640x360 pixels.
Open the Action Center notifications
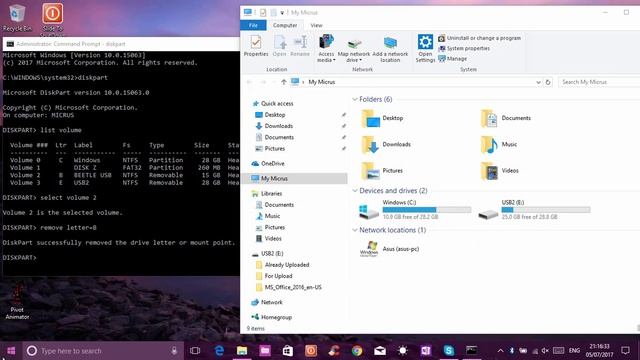625,351
